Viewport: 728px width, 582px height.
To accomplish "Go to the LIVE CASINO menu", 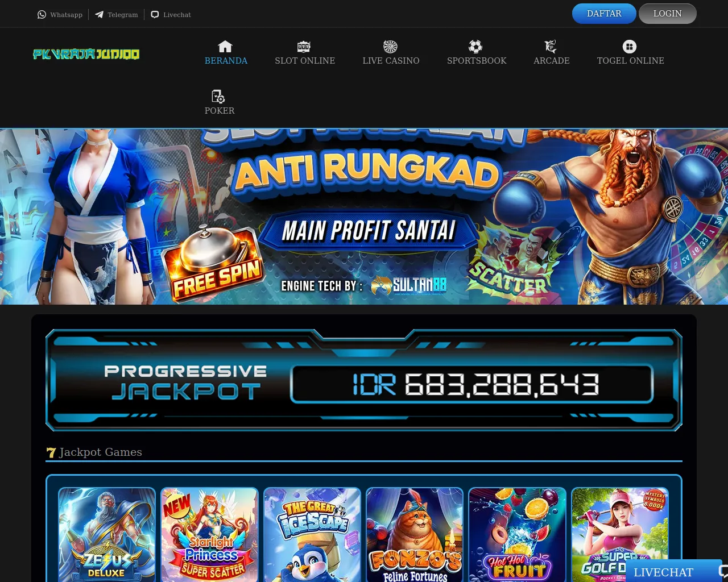I will [391, 61].
